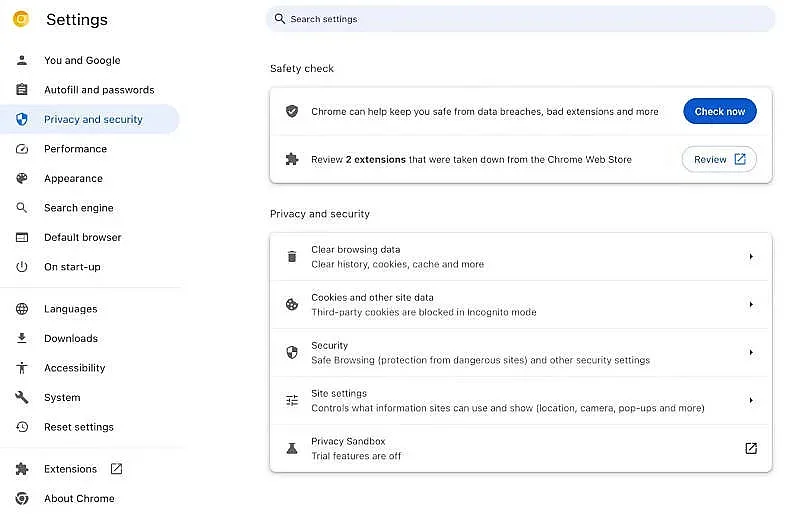Image resolution: width=800 pixels, height=530 pixels.
Task: Click the magnifier icon beside Search engine
Action: point(22,208)
